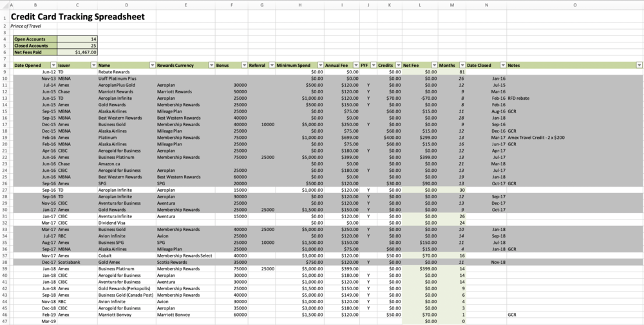This screenshot has height=325, width=644.
Task: Open the Issuer column filter dropdown
Action: pyautogui.click(x=93, y=65)
